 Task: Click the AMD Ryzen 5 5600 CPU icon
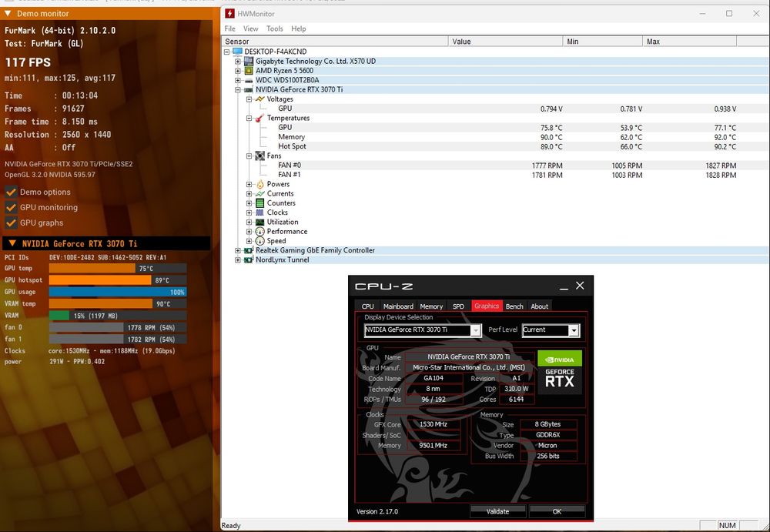(249, 71)
